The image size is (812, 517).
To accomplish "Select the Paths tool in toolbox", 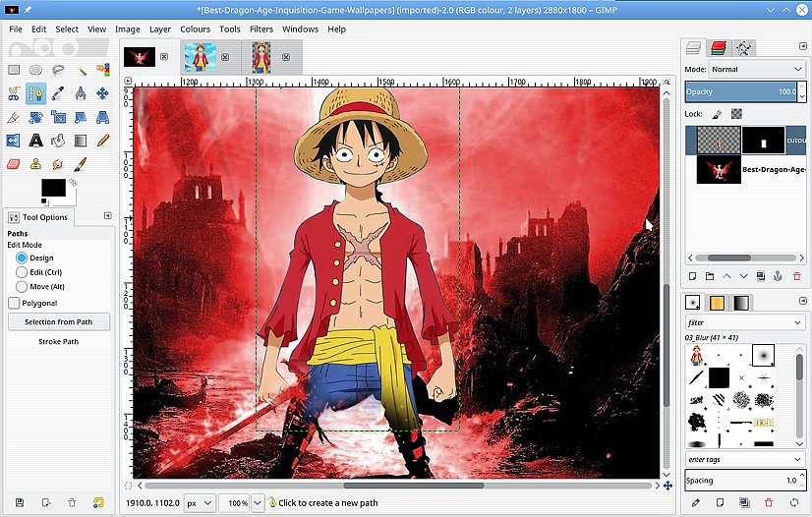I will click(35, 93).
